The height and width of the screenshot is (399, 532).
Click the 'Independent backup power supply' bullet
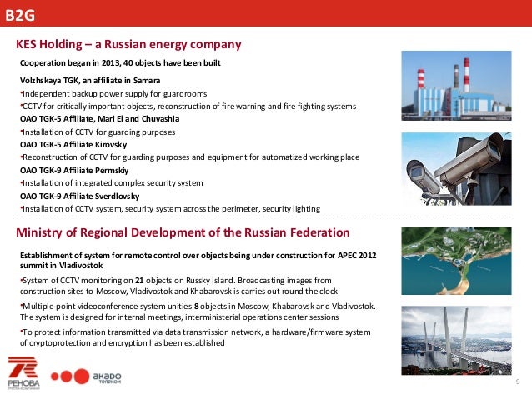click(113, 94)
